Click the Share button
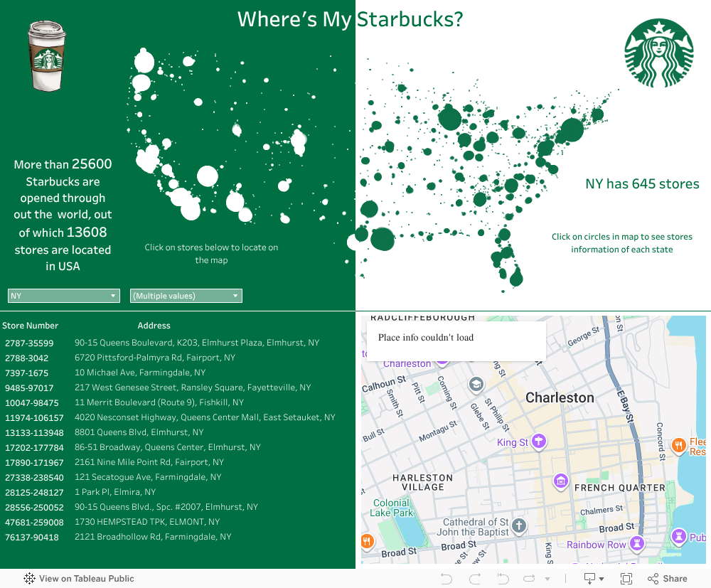The height and width of the screenshot is (588, 711). pyautogui.click(x=667, y=579)
